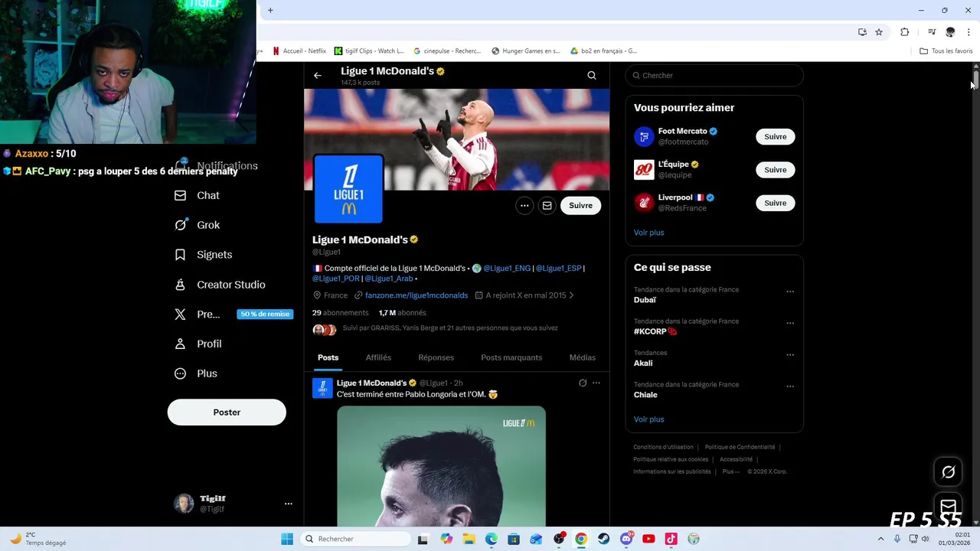Open the Chrome extensions puzzle icon
The width and height of the screenshot is (980, 551).
coord(905,32)
